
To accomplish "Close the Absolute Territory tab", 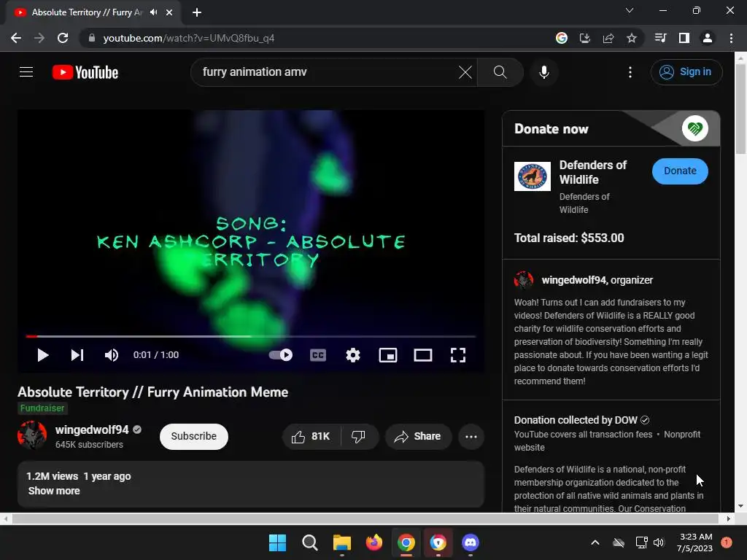I will click(x=169, y=12).
